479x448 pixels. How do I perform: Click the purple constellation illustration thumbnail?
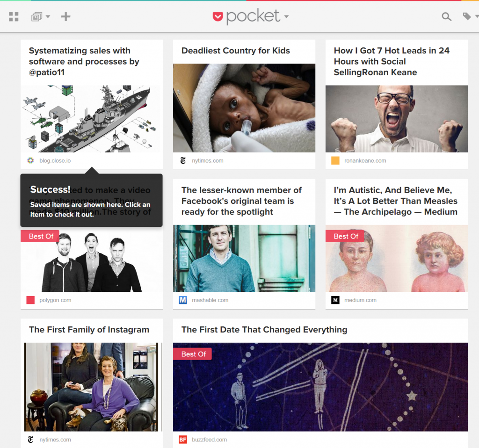click(320, 387)
